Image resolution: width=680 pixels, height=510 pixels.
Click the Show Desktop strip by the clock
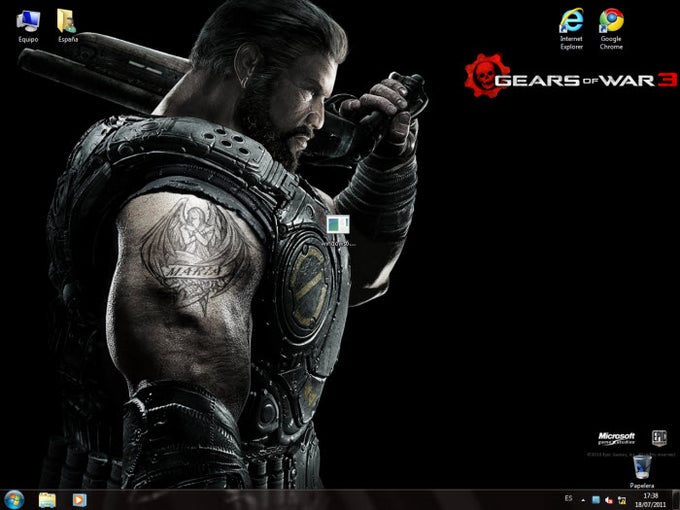coord(676,500)
